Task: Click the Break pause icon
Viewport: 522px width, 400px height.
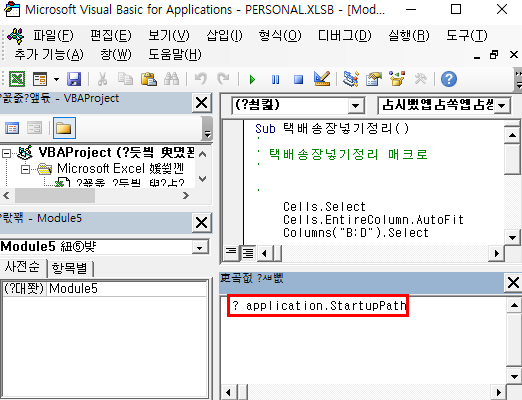Action: 275,80
